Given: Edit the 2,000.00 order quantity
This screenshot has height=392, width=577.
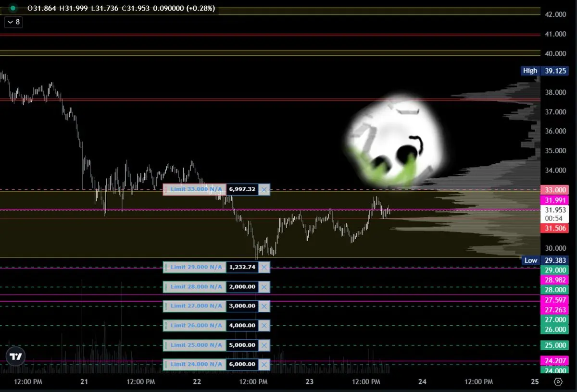Looking at the screenshot, I should (242, 287).
